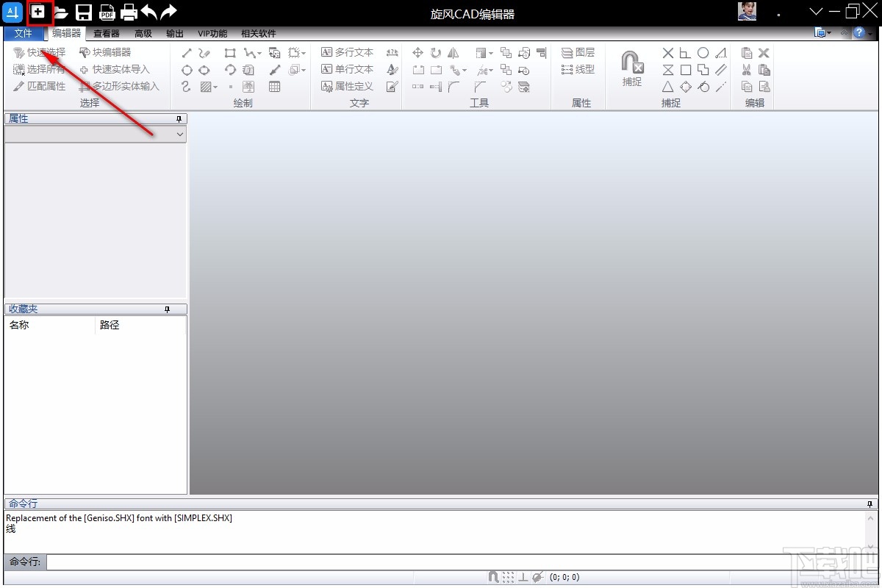Click the copy icon in the edit group
The height and width of the screenshot is (588, 882).
(747, 87)
